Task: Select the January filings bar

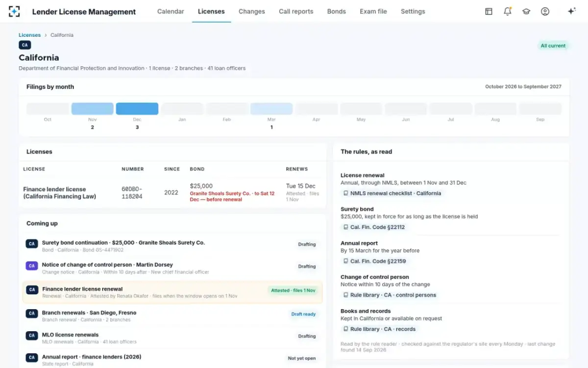Action: (182, 108)
